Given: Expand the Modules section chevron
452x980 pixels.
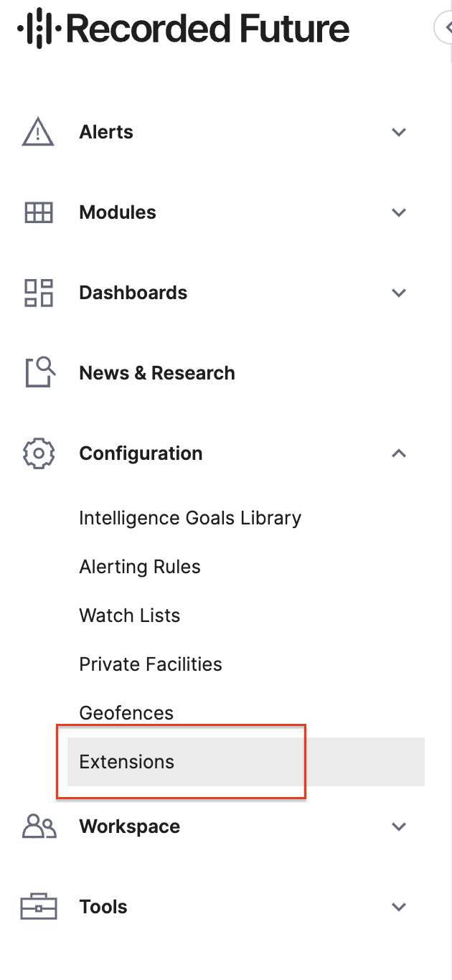Looking at the screenshot, I should (x=399, y=212).
